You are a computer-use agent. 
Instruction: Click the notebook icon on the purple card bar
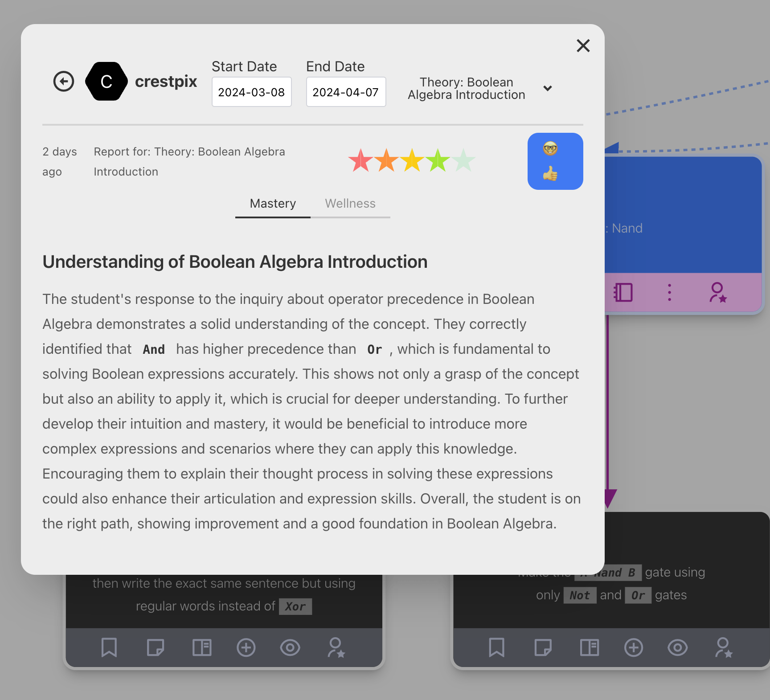click(x=623, y=293)
